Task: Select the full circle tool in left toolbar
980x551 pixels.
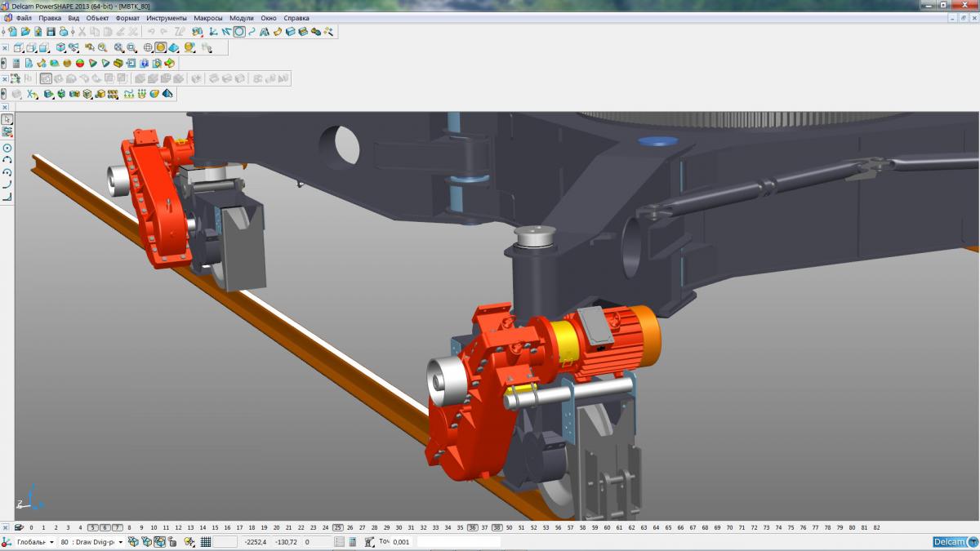Action: [x=7, y=148]
